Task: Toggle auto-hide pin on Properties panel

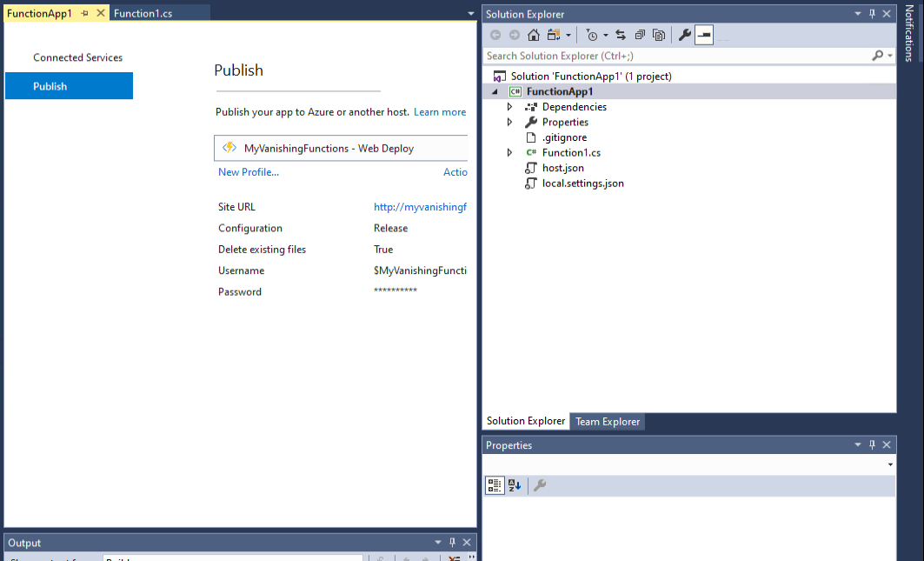Action: (x=872, y=444)
